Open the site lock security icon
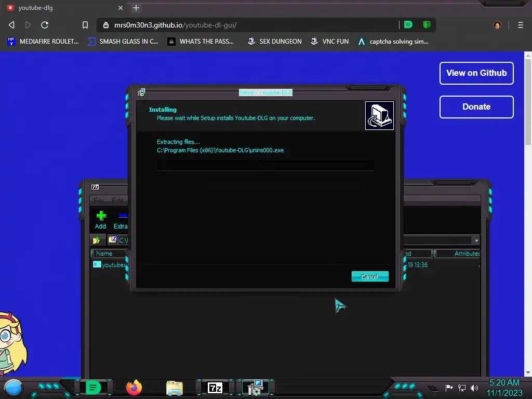Screen dimensions: 532x399 pyautogui.click(x=106, y=25)
